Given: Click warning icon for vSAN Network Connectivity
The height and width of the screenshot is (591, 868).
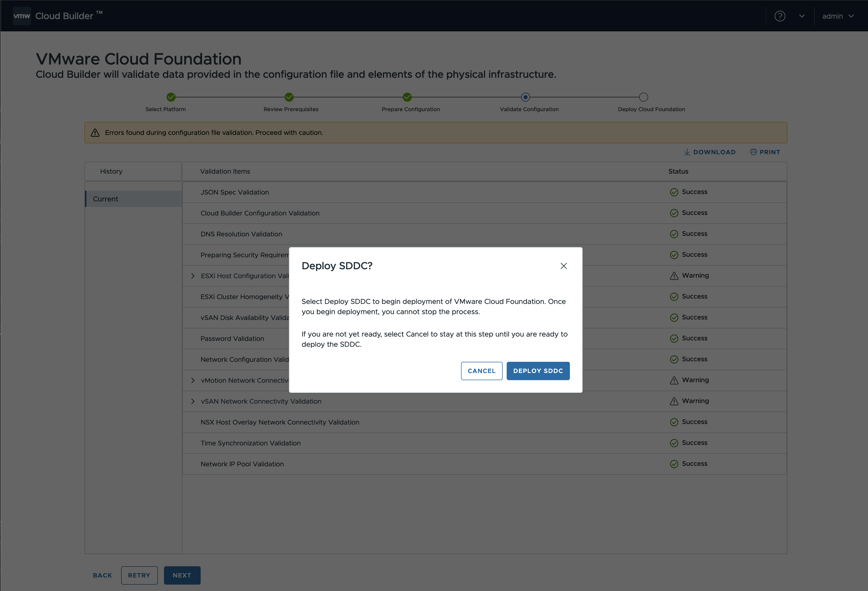Looking at the screenshot, I should click(674, 401).
